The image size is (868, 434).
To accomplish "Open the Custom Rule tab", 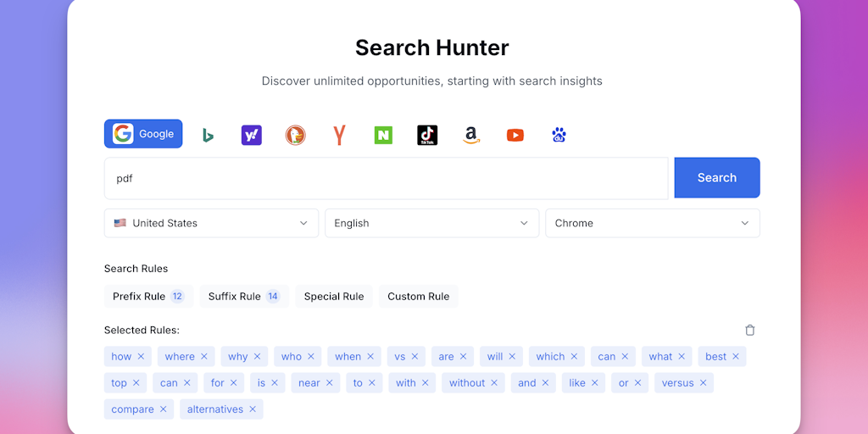I will [419, 296].
